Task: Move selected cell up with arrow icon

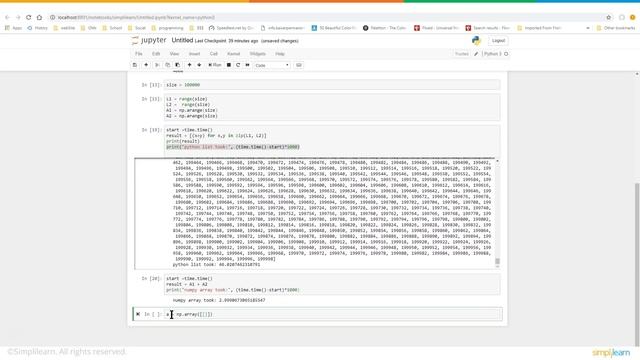Action: click(x=189, y=65)
